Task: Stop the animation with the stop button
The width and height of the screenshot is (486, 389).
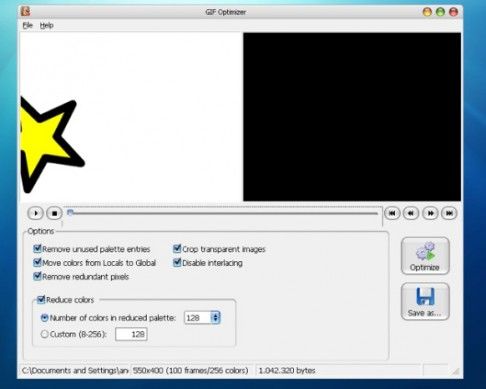Action: pos(54,213)
